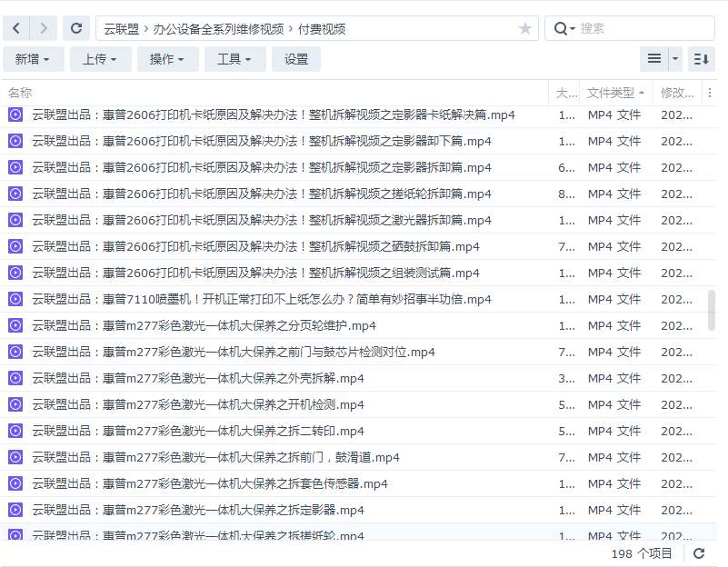Image resolution: width=728 pixels, height=567 pixels.
Task: Open the sort order button
Action: (701, 59)
